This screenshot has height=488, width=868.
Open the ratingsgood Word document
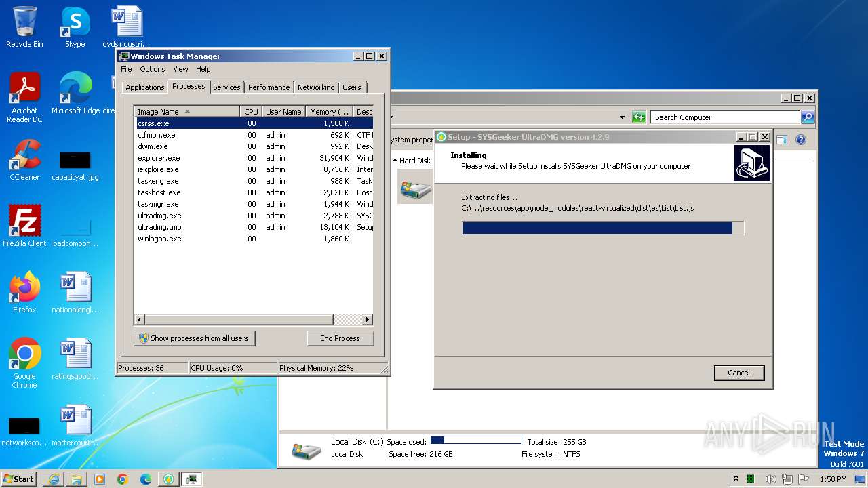point(75,359)
